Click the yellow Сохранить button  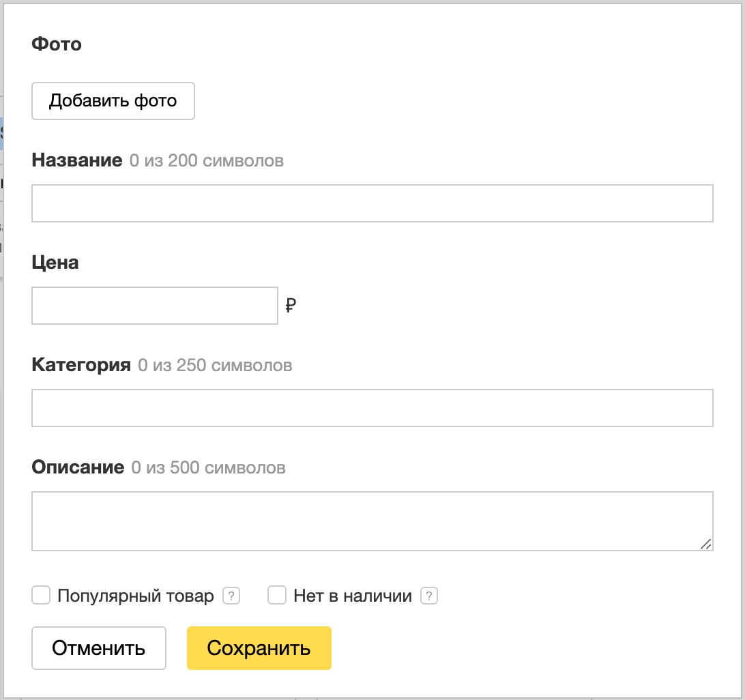(259, 648)
